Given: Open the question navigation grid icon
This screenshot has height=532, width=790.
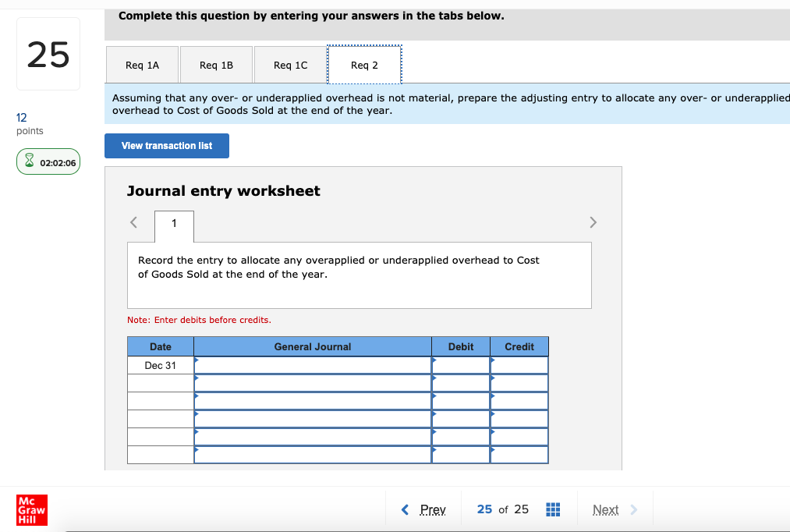Looking at the screenshot, I should (553, 509).
